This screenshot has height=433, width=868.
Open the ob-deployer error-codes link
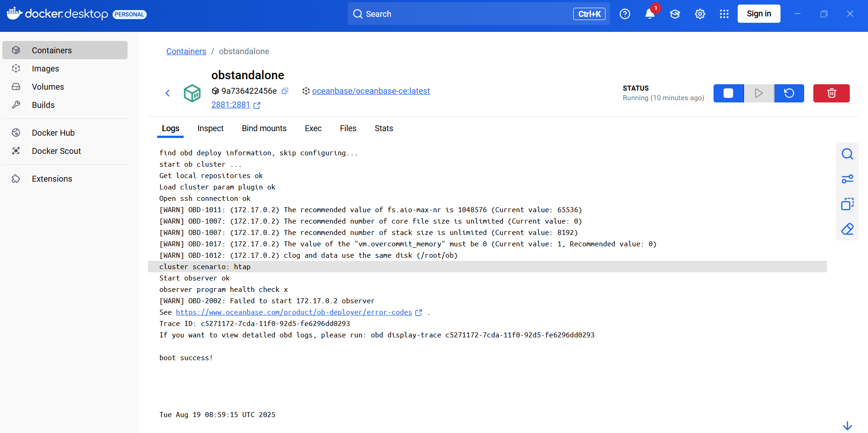coord(294,312)
